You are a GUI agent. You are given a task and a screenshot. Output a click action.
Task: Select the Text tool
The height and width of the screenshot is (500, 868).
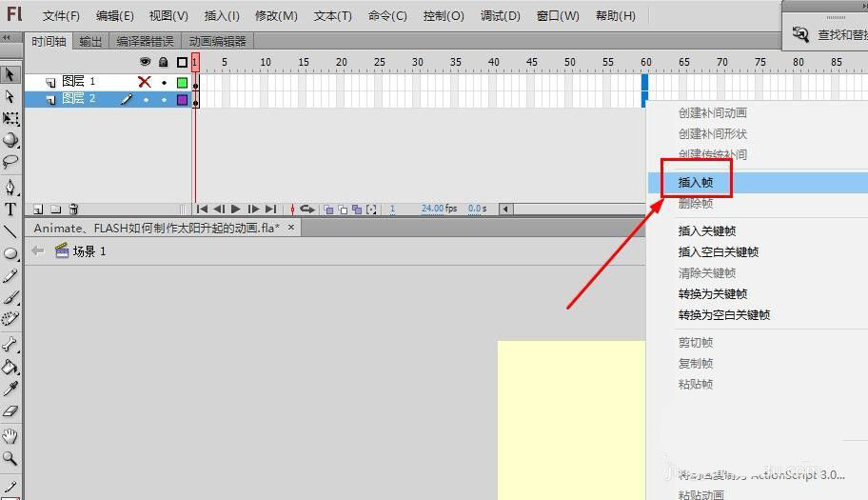tap(10, 210)
